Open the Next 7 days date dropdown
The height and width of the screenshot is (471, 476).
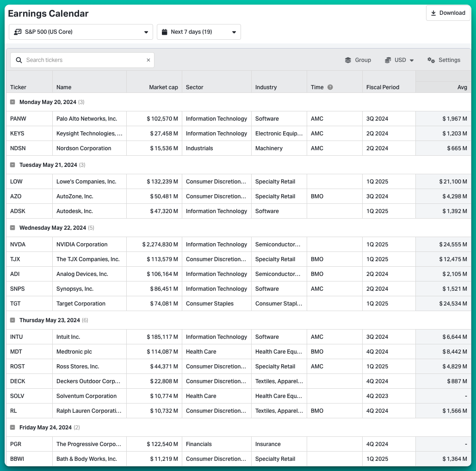pyautogui.click(x=199, y=32)
